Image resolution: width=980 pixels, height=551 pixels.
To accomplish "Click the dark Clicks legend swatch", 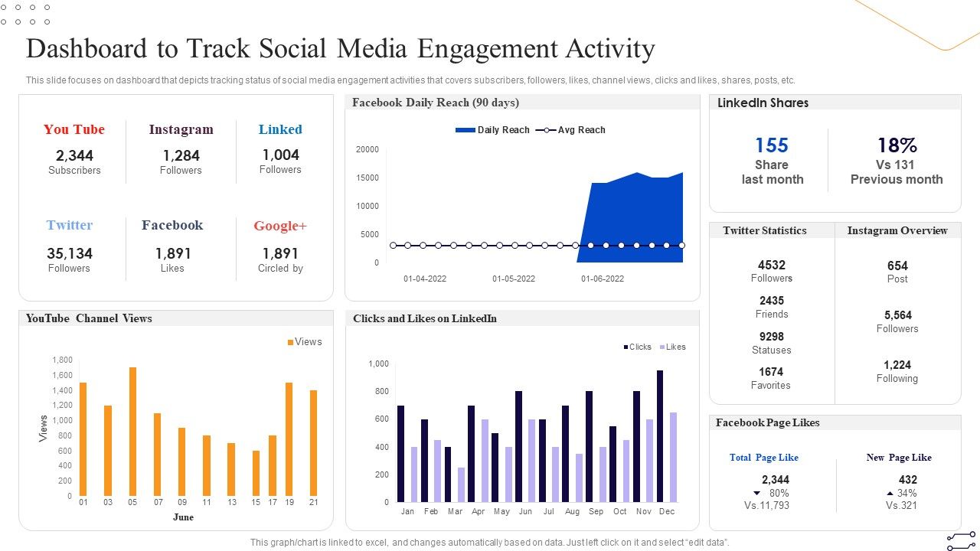I will (626, 347).
